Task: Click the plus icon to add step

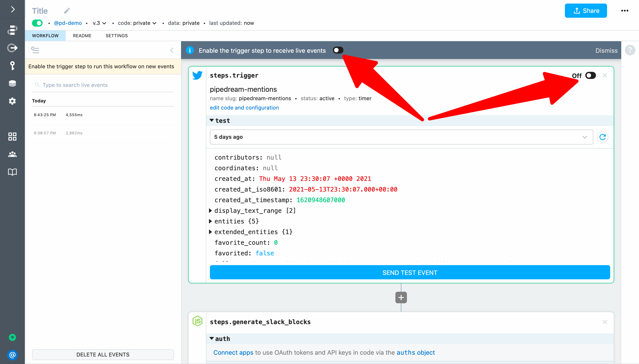Action: [x=401, y=297]
